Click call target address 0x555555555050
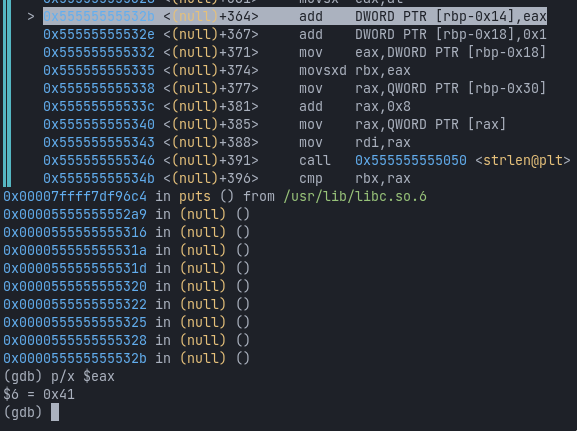 (411, 161)
